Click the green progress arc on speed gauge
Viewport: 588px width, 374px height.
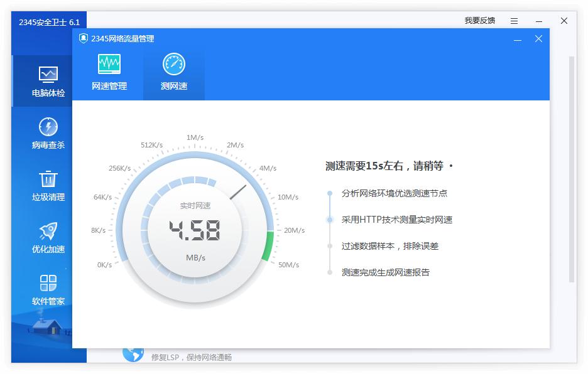pyautogui.click(x=269, y=246)
